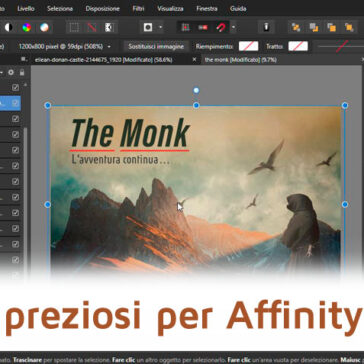
Task: Click the Deselect red-slash icon
Action: (x=91, y=27)
